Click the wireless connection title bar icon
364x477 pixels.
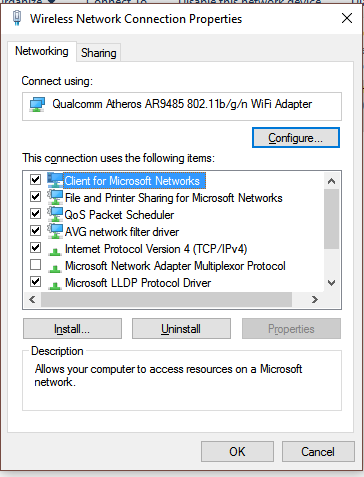pyautogui.click(x=17, y=18)
